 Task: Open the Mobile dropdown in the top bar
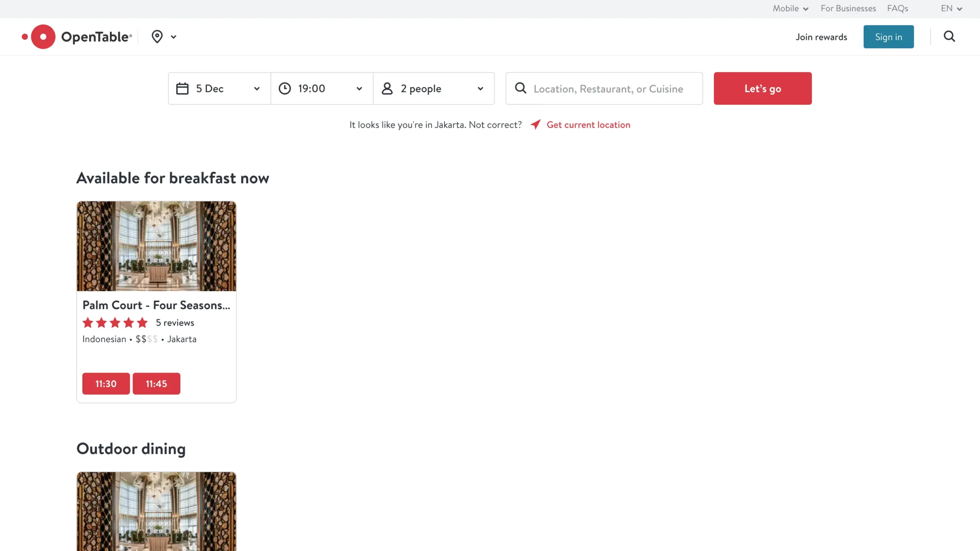click(x=791, y=8)
